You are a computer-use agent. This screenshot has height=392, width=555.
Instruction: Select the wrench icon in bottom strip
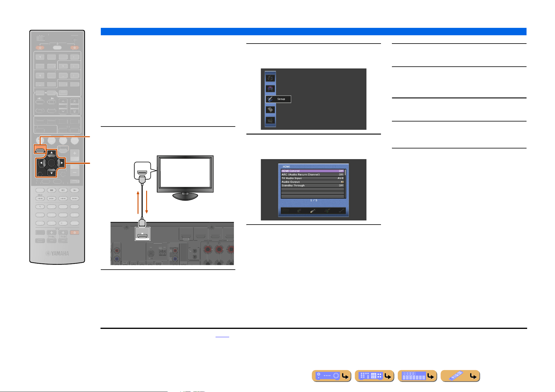341,211
